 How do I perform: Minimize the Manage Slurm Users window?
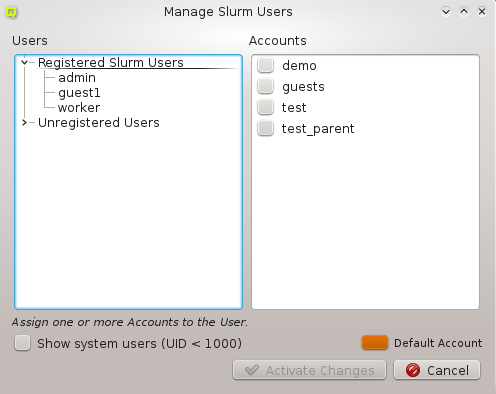pyautogui.click(x=446, y=12)
